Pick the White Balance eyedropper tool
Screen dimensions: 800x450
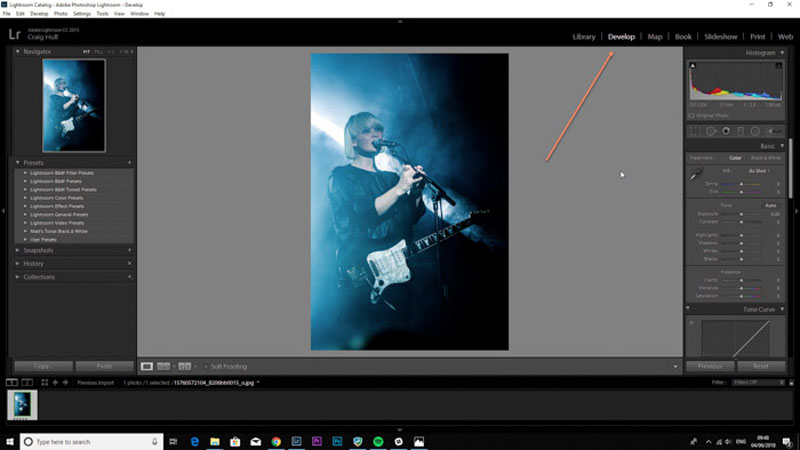coord(696,174)
